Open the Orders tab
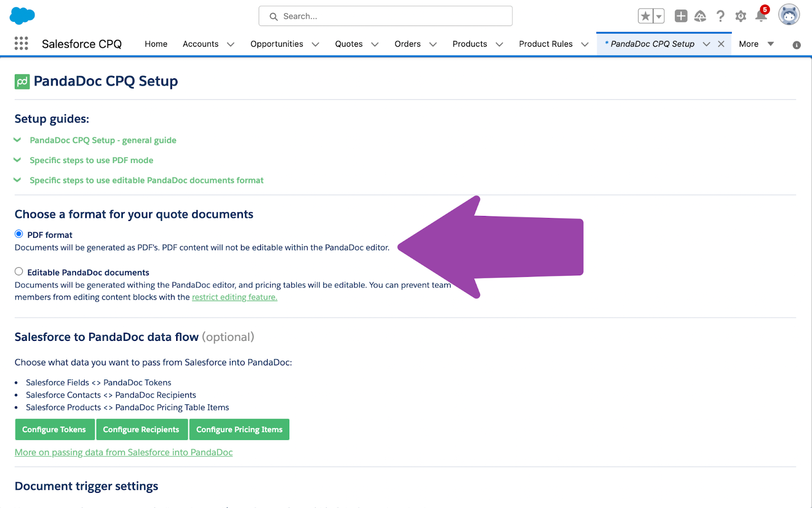812x508 pixels. (408, 44)
